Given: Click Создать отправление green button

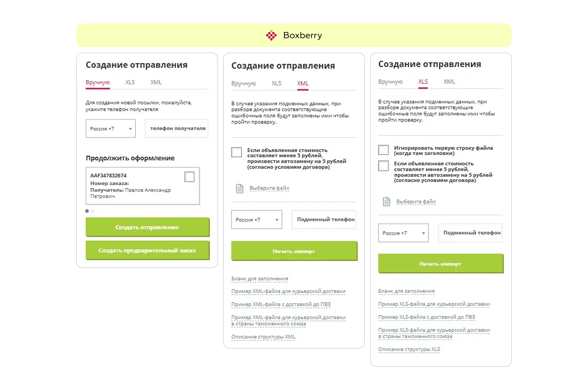Looking at the screenshot, I should coord(148,227).
